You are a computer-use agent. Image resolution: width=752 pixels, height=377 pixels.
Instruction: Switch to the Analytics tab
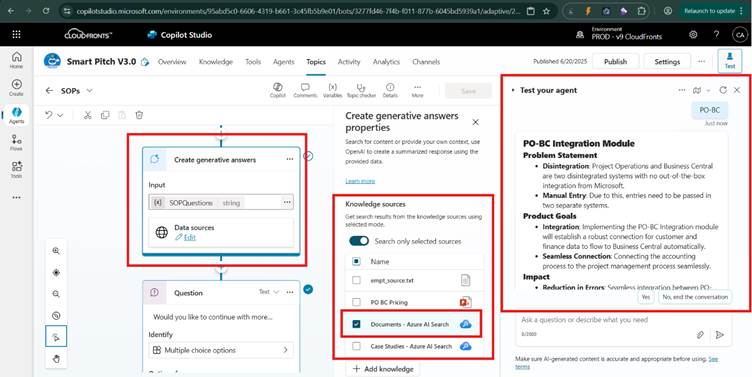click(x=386, y=62)
